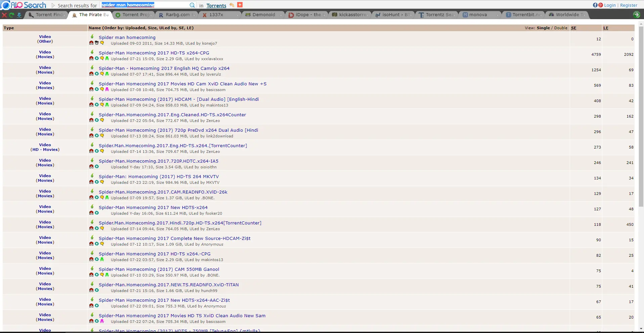Click comments icon for Movies HD Cam XviD row
This screenshot has height=333, width=644.
[x=102, y=89]
